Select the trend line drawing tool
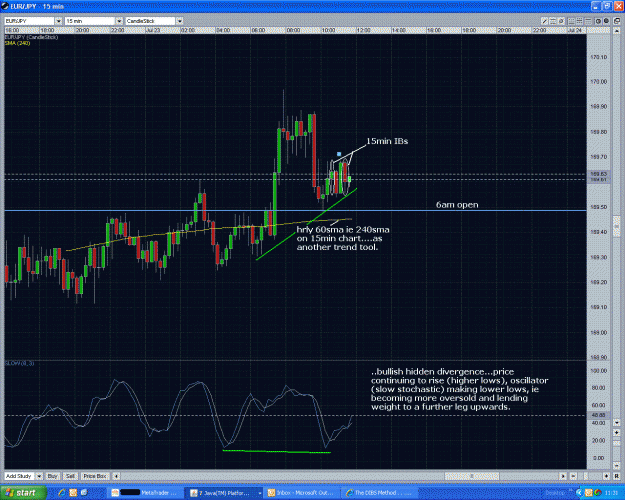The image size is (625, 500). [544, 21]
